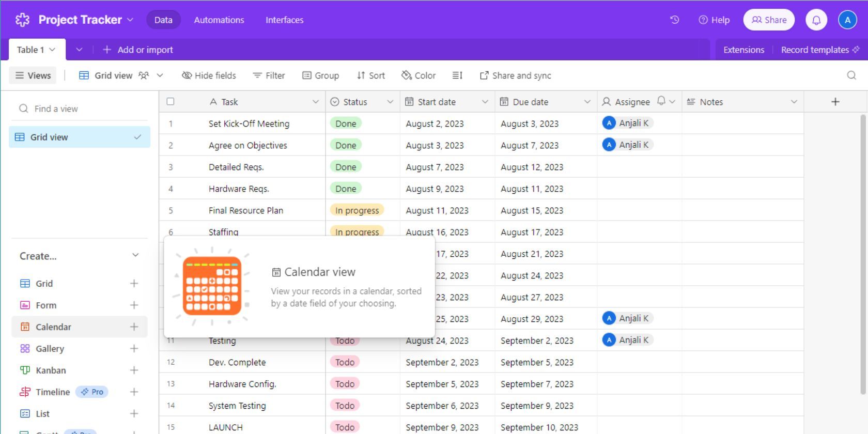Click the Airtable base logo icon
868x434 pixels.
[22, 20]
